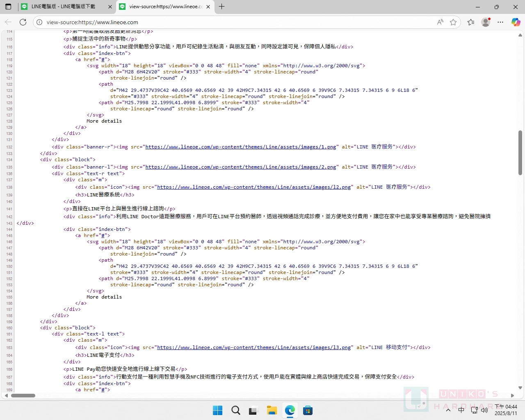The width and height of the screenshot is (525, 420).
Task: Click the '直接在LINE平台上與醫生進行線上諮詢' text
Action: click(118, 209)
